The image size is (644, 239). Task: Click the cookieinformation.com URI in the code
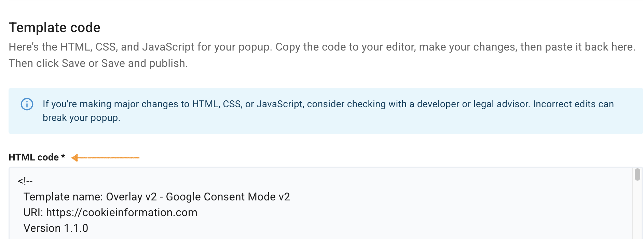(122, 213)
